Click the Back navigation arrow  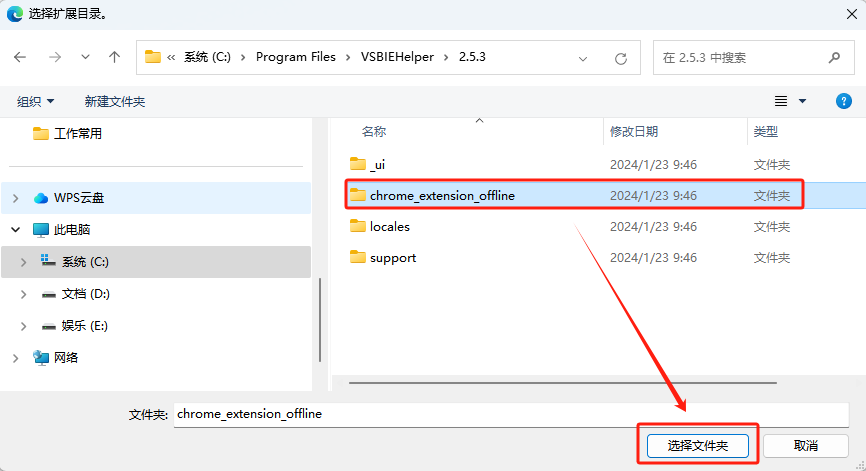[20, 58]
